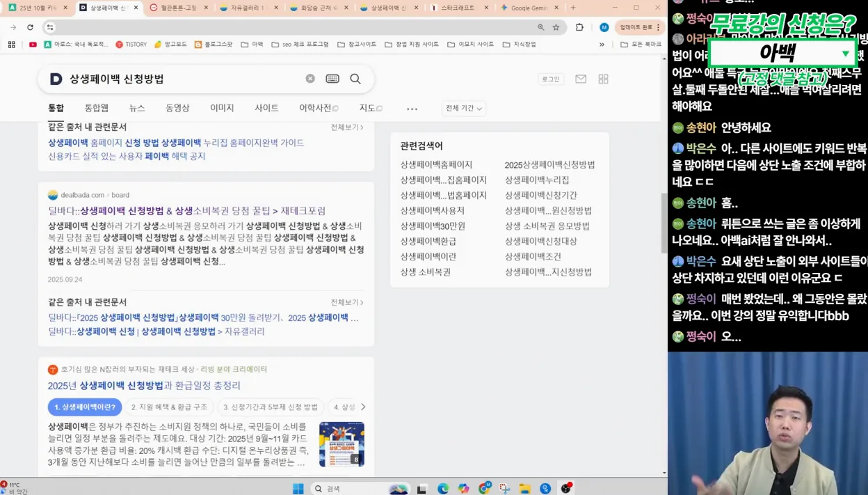Select the 동영상 search tab
Viewport: 868px width, 495px height.
tap(177, 108)
